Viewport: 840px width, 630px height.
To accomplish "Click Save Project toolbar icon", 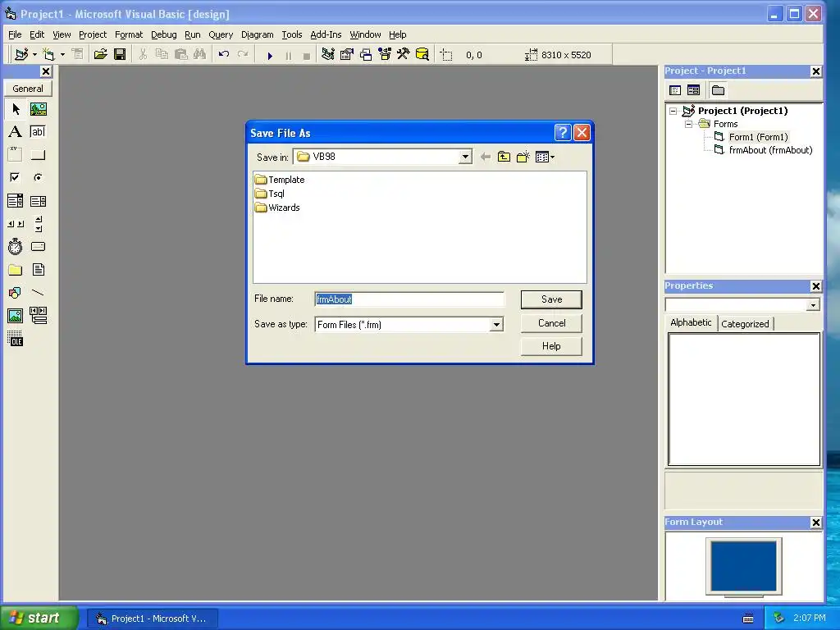I will pyautogui.click(x=120, y=54).
